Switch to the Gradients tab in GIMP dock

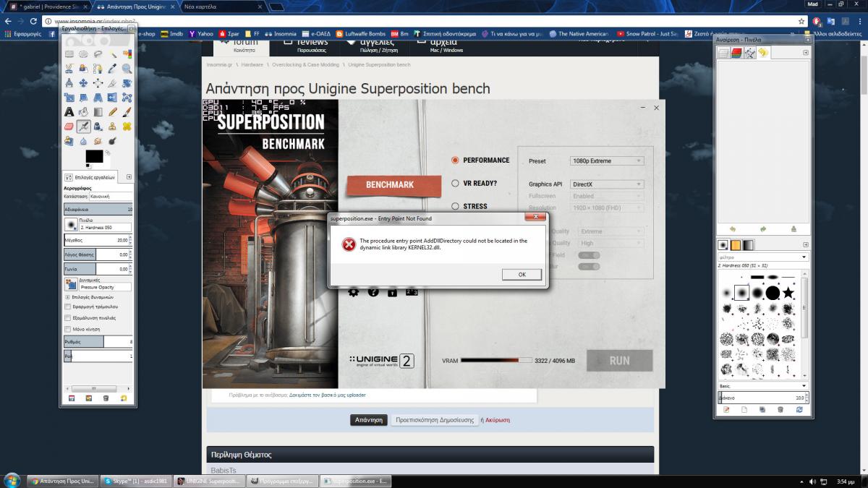749,244
